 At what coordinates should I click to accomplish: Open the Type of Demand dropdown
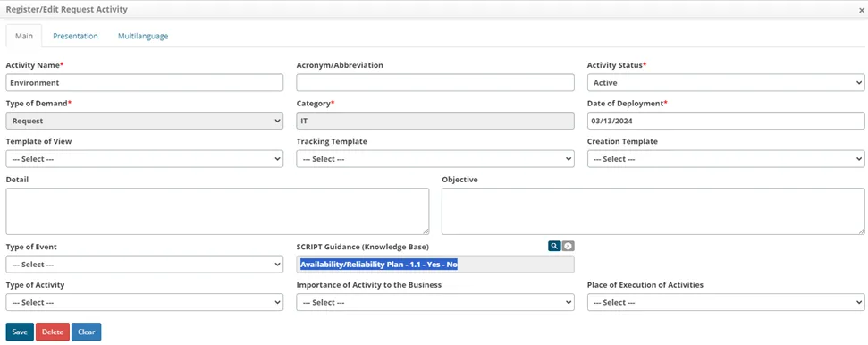pos(145,121)
